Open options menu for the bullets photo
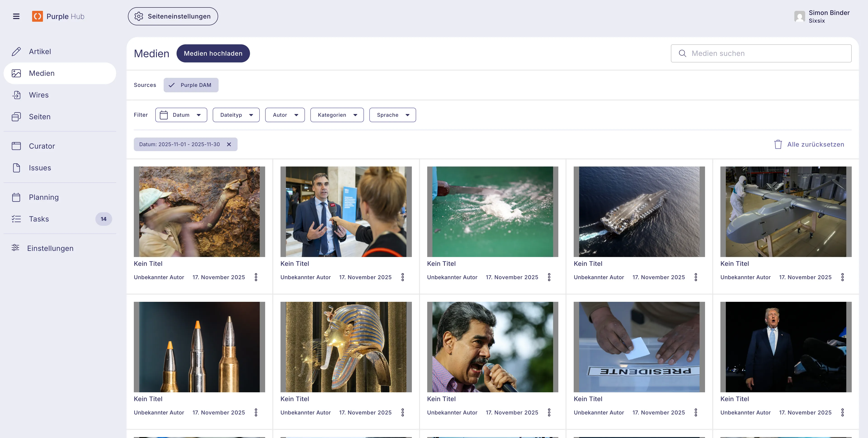This screenshot has height=438, width=868. [x=256, y=412]
